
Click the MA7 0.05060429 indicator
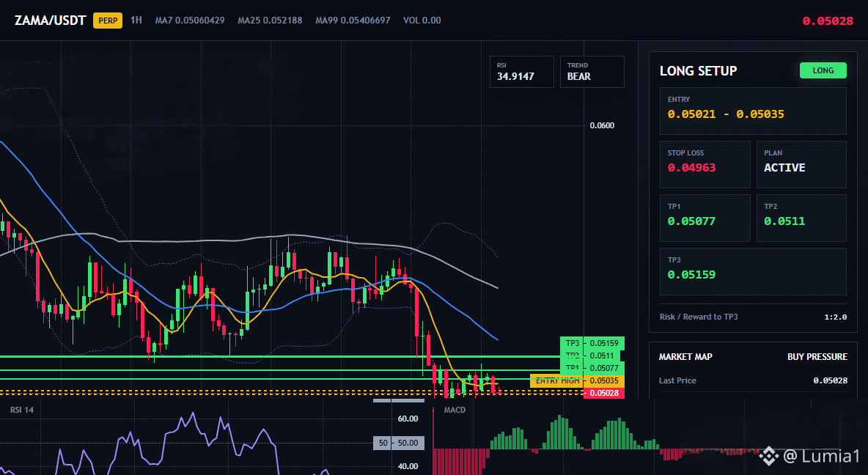coord(190,20)
